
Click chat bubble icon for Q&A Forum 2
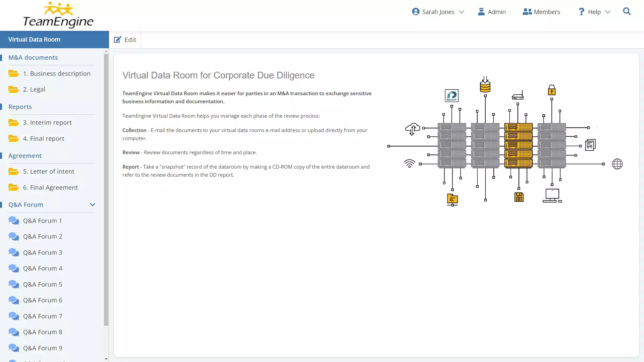point(14,236)
